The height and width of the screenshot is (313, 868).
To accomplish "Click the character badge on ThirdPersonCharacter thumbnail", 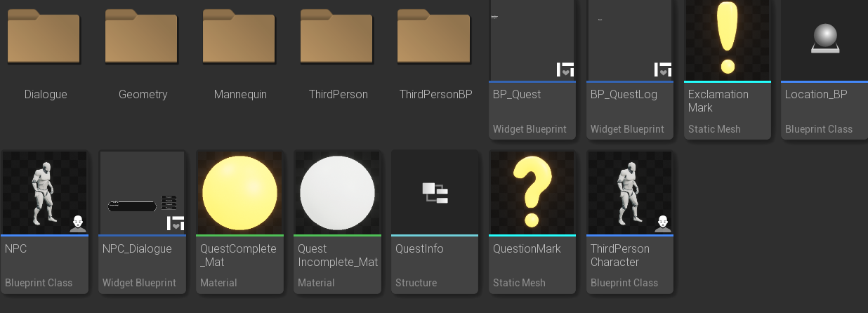I will (662, 224).
